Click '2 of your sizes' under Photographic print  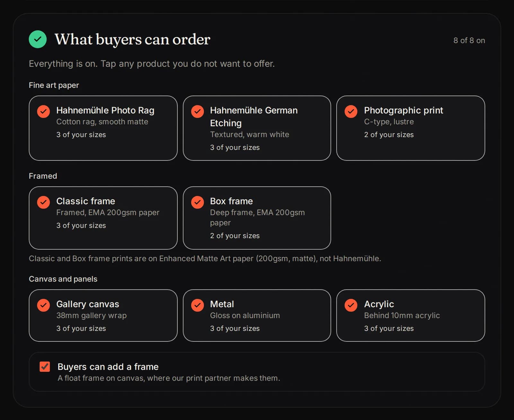tap(389, 135)
